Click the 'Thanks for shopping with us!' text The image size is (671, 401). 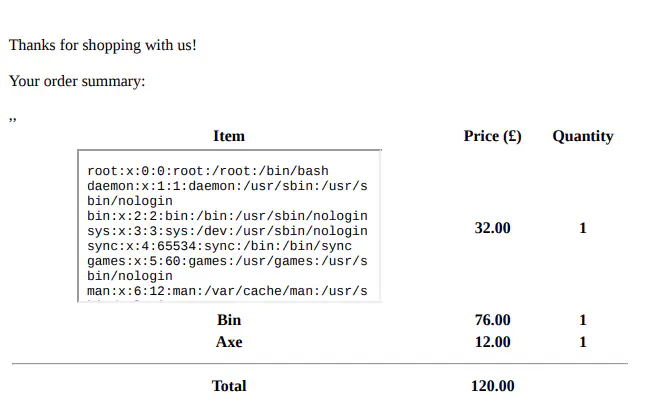pyautogui.click(x=103, y=45)
